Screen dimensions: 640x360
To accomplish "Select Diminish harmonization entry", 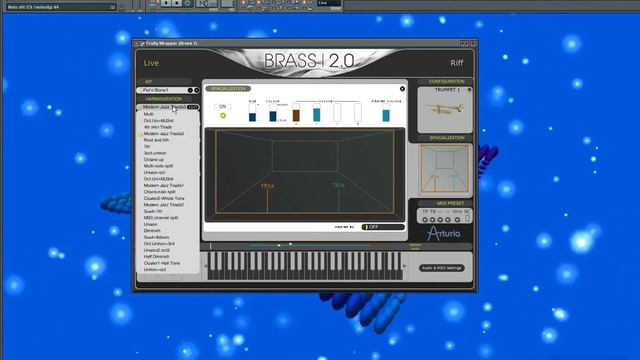I will (152, 231).
